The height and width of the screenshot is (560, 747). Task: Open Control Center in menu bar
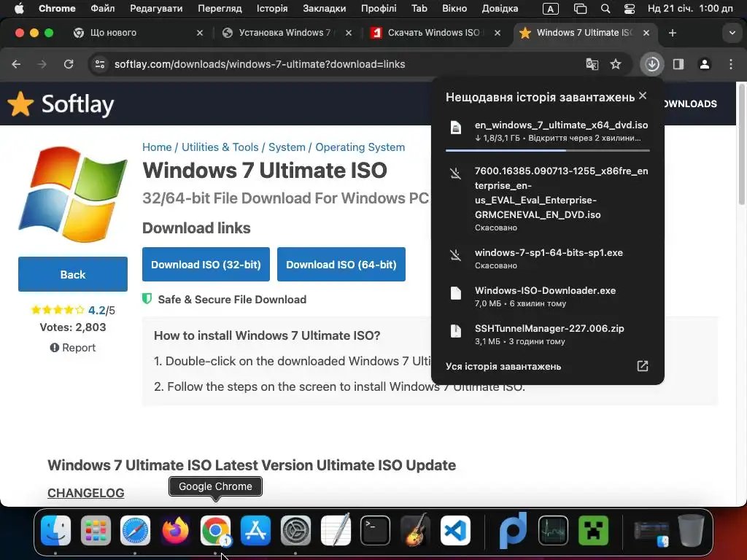click(x=630, y=8)
